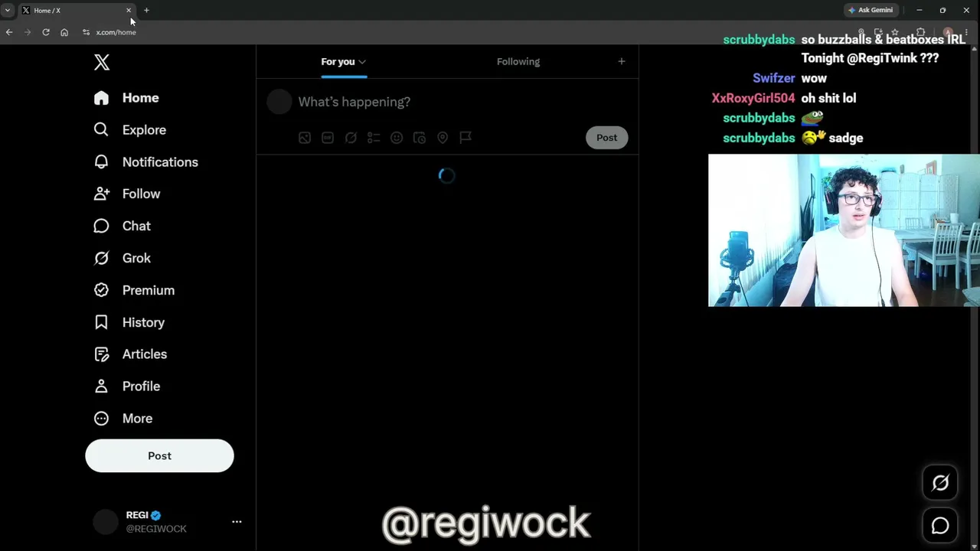Use Grok icon in compose toolbar
Viewport: 980px width, 551px height.
click(x=351, y=138)
